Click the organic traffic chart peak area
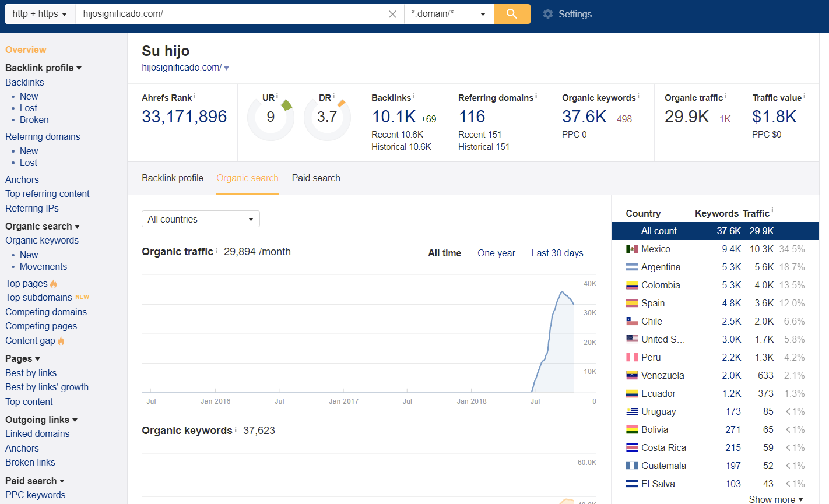829x504 pixels. click(563, 292)
